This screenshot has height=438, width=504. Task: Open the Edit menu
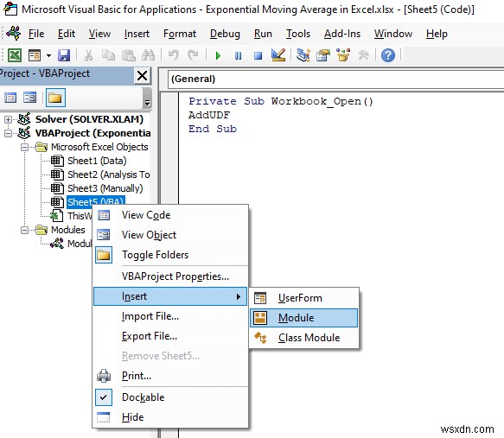[x=67, y=34]
